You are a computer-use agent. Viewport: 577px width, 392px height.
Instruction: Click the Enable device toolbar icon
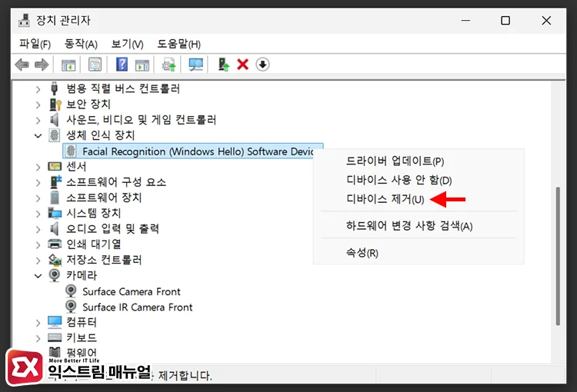coord(223,65)
